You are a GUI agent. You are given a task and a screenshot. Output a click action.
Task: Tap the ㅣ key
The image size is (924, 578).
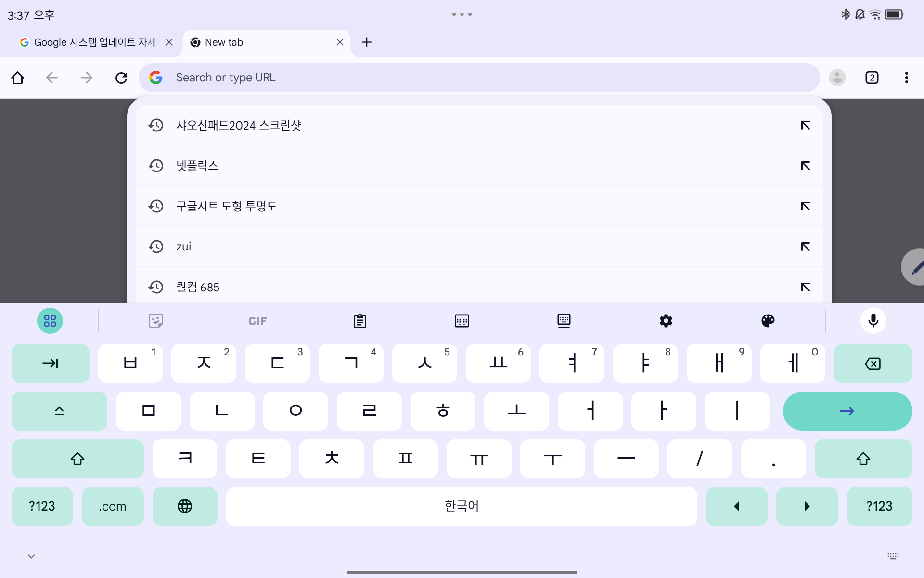tap(737, 411)
